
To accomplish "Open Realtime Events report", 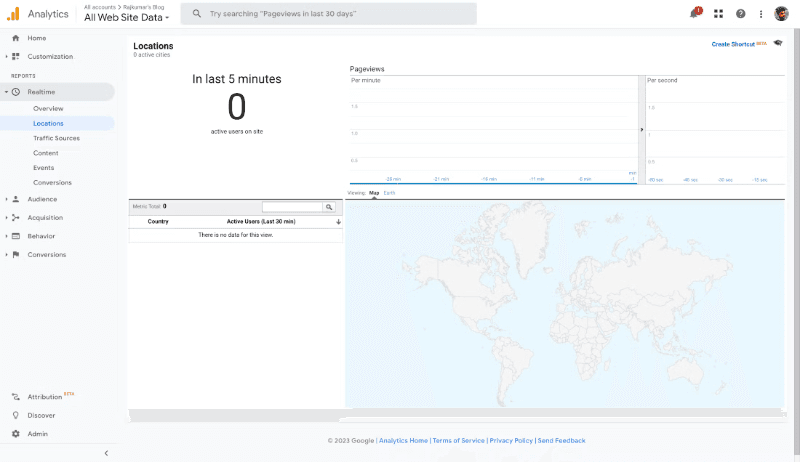I will point(43,168).
